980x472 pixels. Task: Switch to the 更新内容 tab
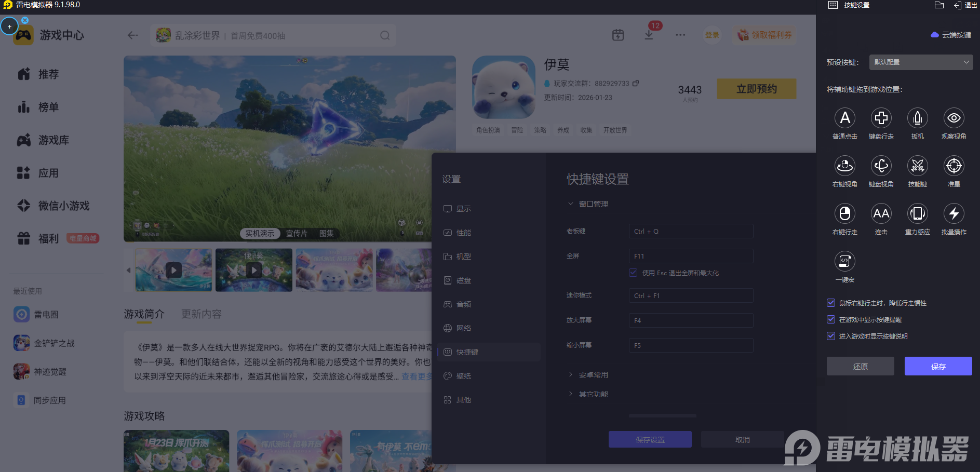[x=202, y=314]
